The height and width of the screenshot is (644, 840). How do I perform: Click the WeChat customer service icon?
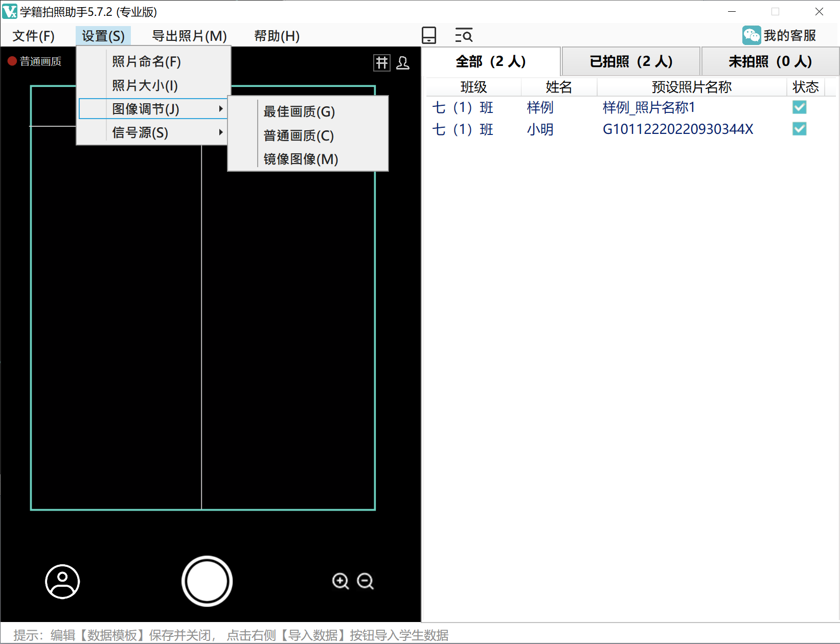point(752,35)
